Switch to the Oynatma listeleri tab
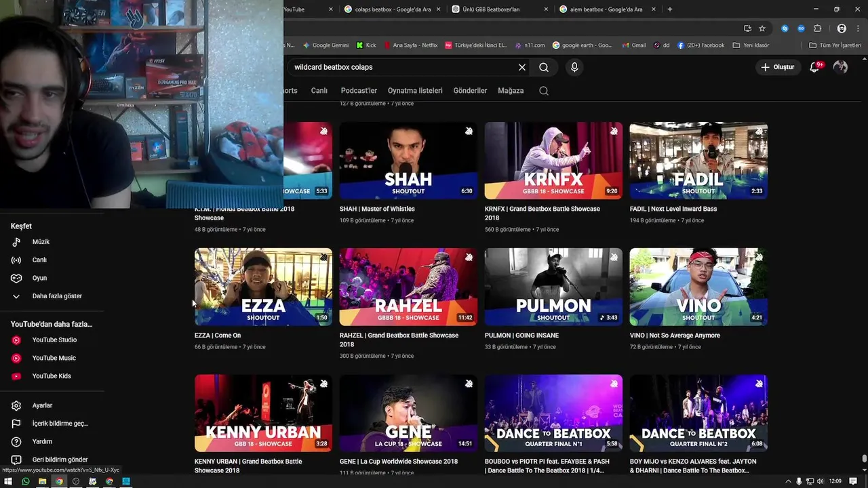The width and height of the screenshot is (868, 488). [415, 91]
